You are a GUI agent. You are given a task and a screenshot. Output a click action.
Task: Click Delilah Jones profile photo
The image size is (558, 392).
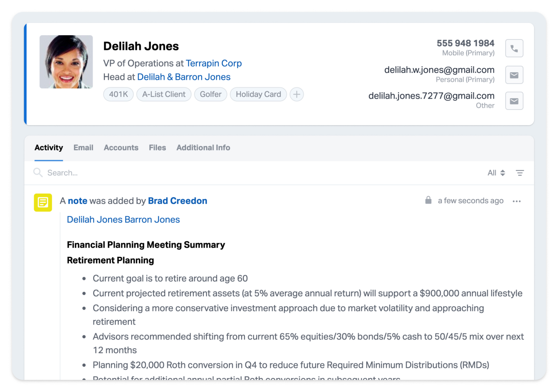66,62
